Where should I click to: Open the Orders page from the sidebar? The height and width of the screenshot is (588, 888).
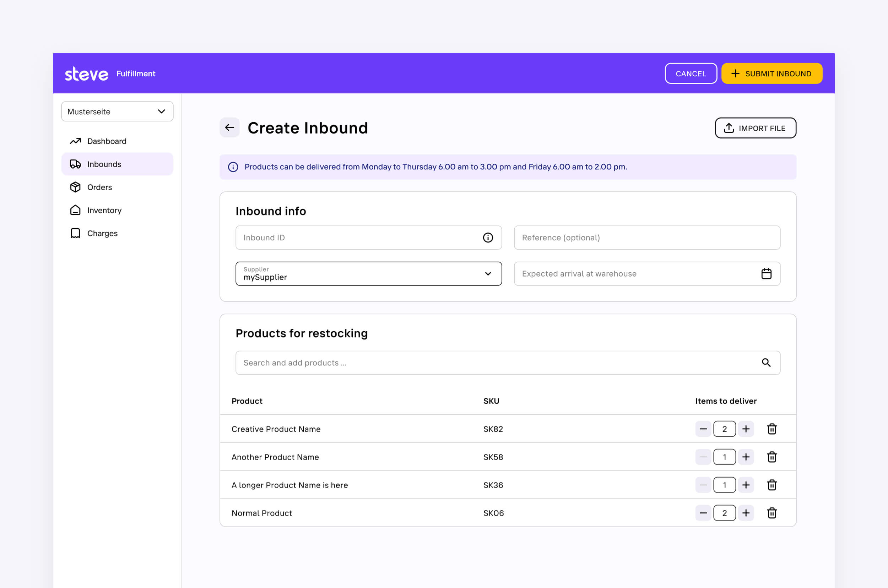99,187
